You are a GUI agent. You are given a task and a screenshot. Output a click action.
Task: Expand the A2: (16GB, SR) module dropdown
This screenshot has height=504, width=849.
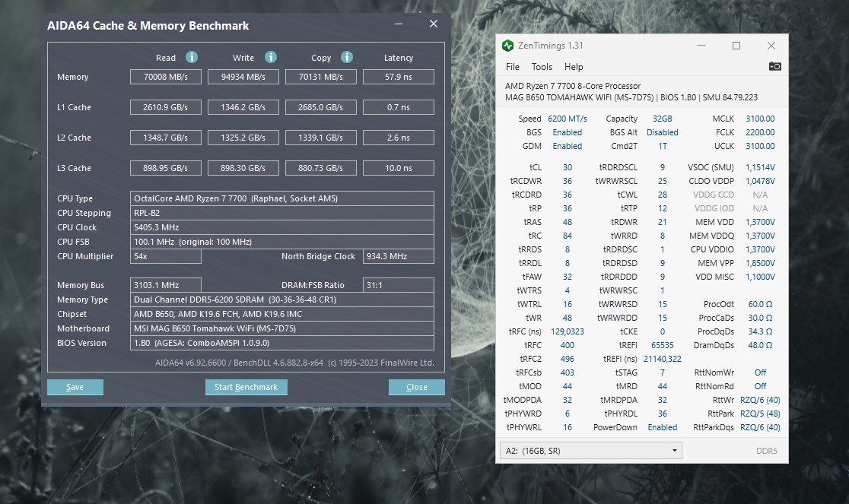point(591,451)
